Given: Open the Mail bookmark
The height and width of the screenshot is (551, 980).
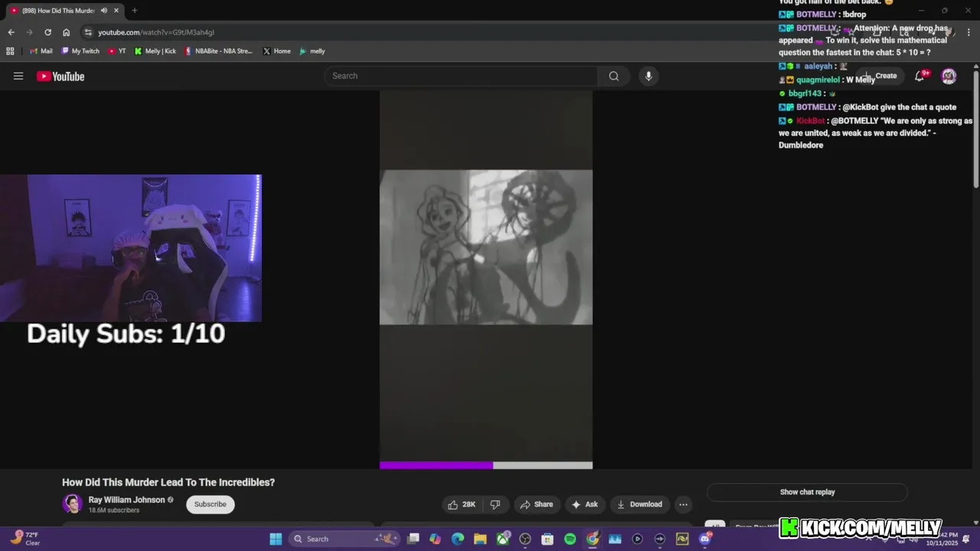Looking at the screenshot, I should click(x=41, y=51).
